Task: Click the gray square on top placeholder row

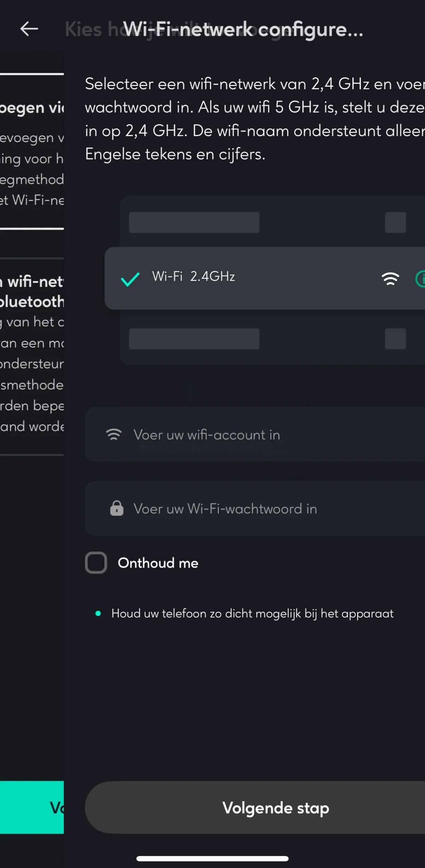Action: point(395,222)
